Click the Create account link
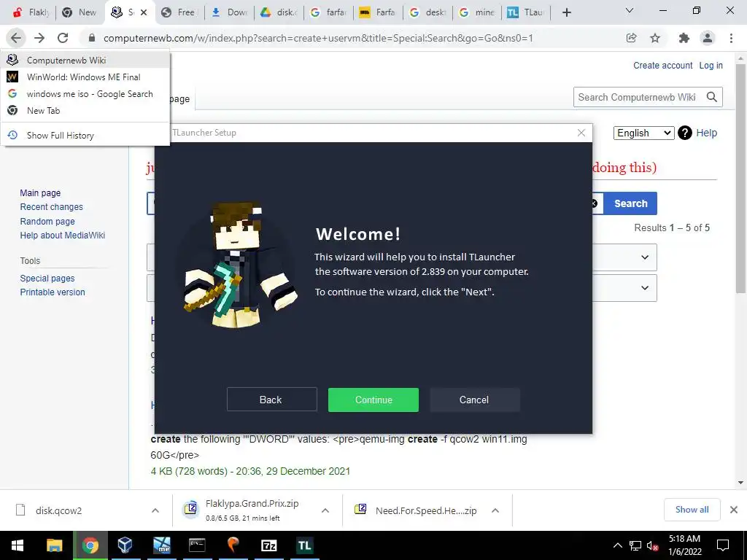Viewport: 747px width, 560px height. coord(662,65)
